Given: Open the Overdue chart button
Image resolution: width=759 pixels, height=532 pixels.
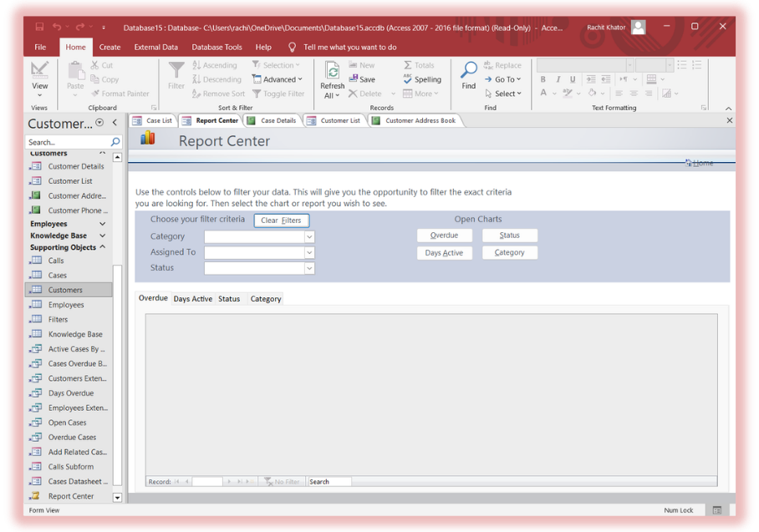Looking at the screenshot, I should point(444,236).
